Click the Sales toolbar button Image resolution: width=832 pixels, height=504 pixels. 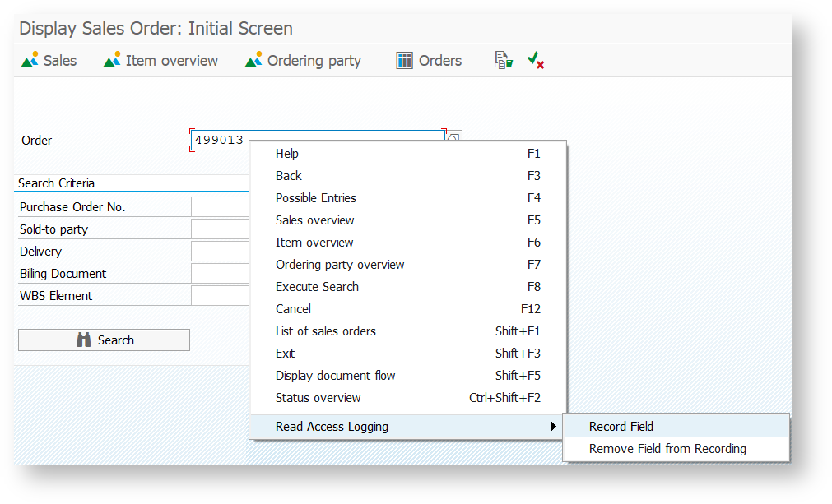tap(49, 60)
